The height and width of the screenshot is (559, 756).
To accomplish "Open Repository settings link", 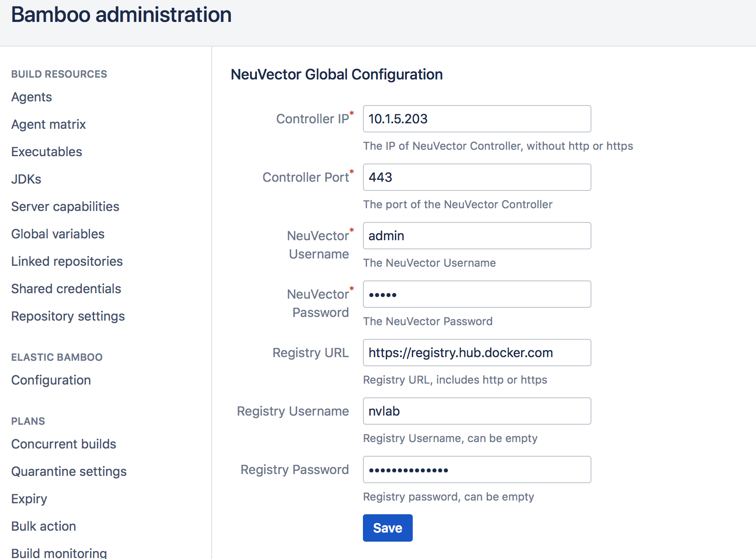I will [x=68, y=316].
